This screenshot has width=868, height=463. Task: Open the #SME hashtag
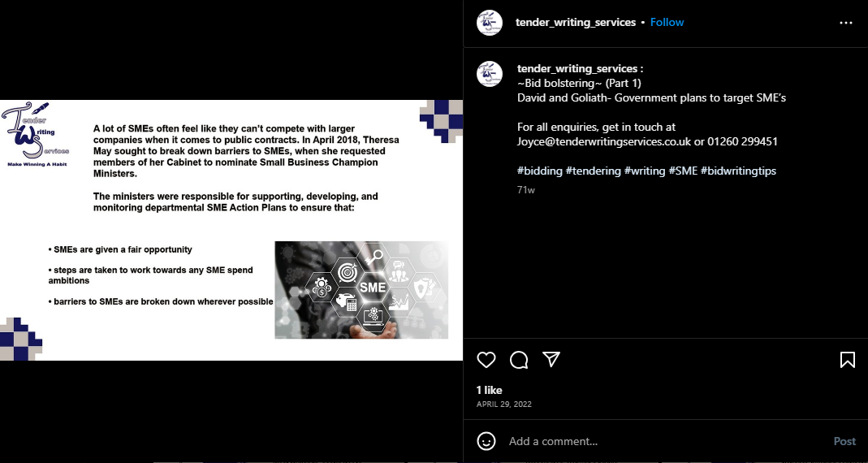click(x=683, y=171)
